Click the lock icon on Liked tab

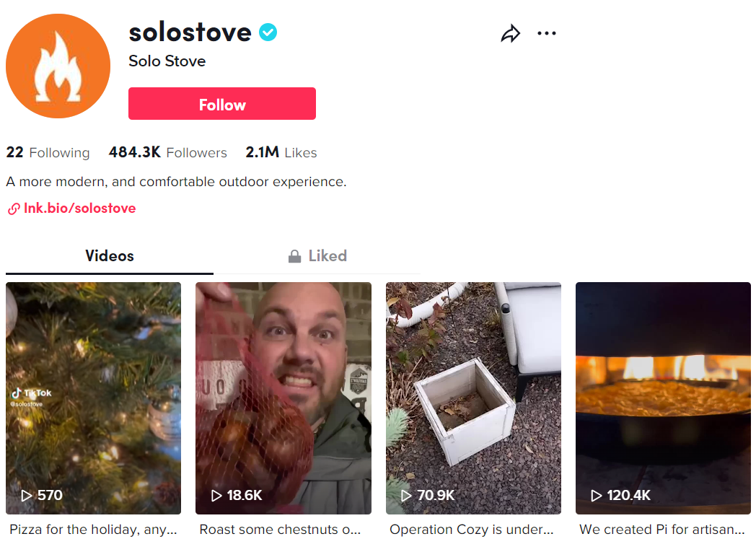click(x=294, y=256)
